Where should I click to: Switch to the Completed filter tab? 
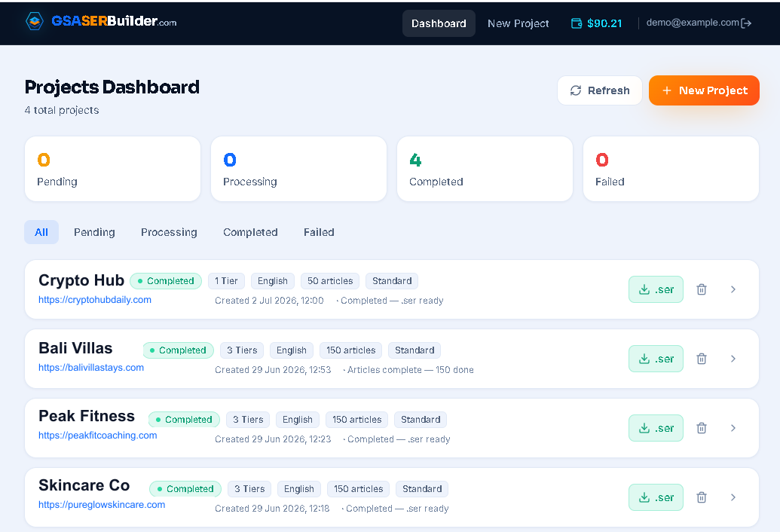[x=250, y=232]
